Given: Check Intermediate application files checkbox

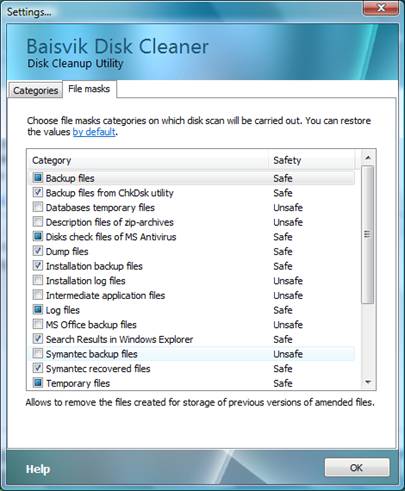Looking at the screenshot, I should coord(38,295).
